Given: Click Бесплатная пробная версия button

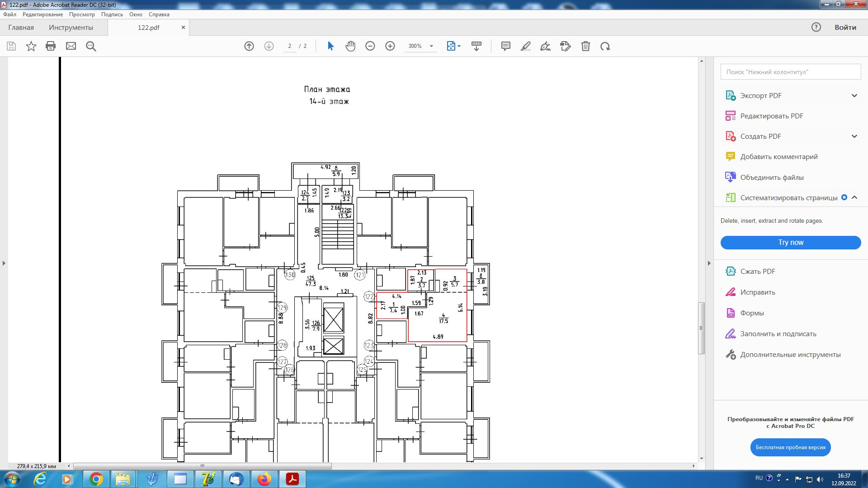Looking at the screenshot, I should tap(790, 447).
